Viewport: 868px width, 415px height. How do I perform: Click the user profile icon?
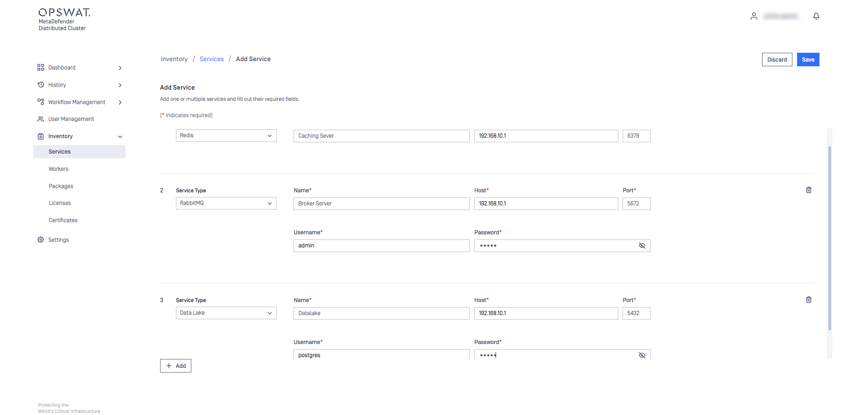point(754,16)
